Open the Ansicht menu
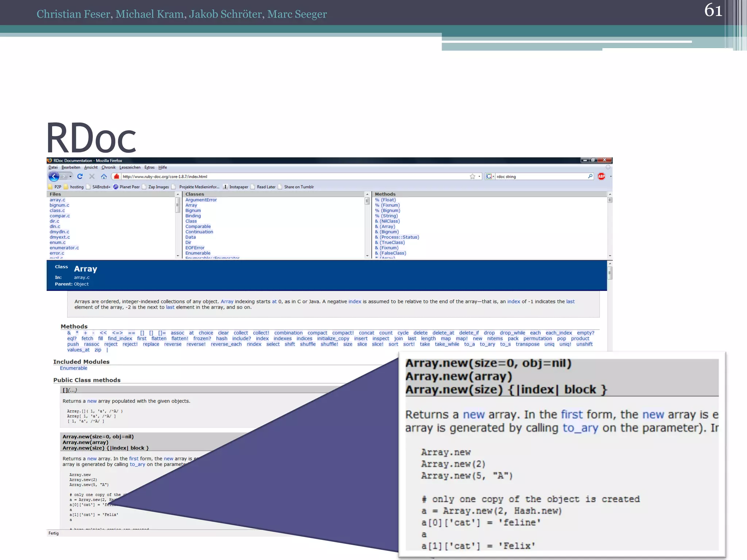 91,167
